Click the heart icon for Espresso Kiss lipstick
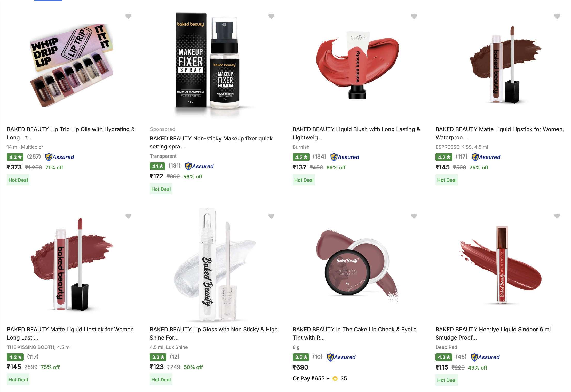The width and height of the screenshot is (571, 392). [x=557, y=16]
